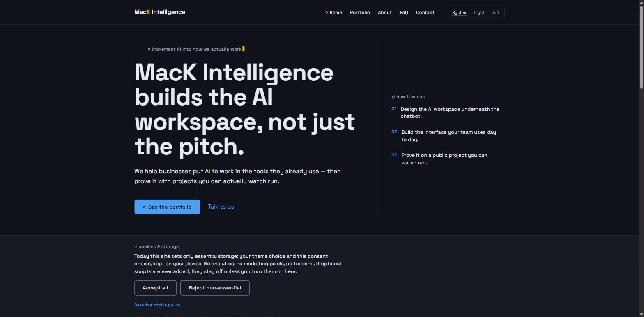Click step 03 "Prove it on a public project"
Viewport: 644px width, 317px height.
tap(444, 159)
